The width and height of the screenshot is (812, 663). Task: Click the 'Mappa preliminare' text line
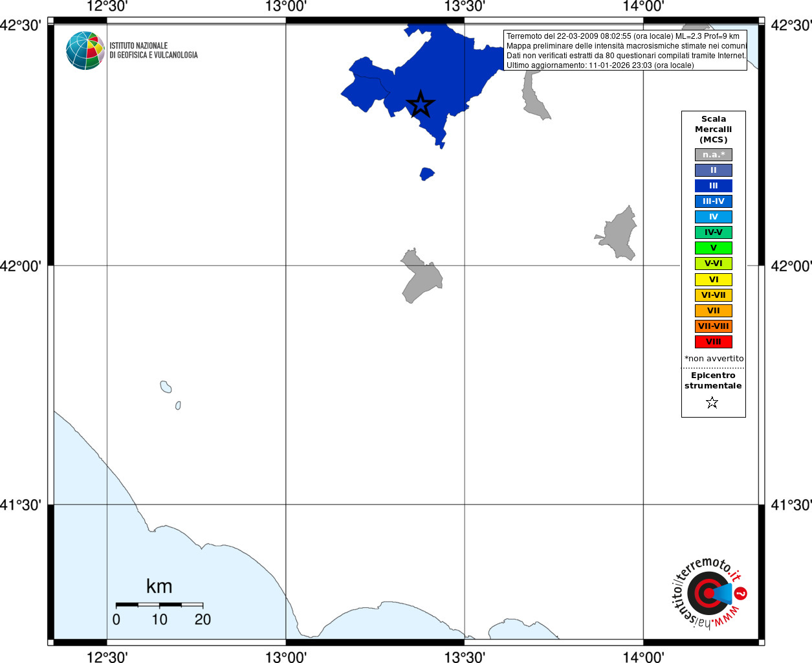click(x=626, y=46)
